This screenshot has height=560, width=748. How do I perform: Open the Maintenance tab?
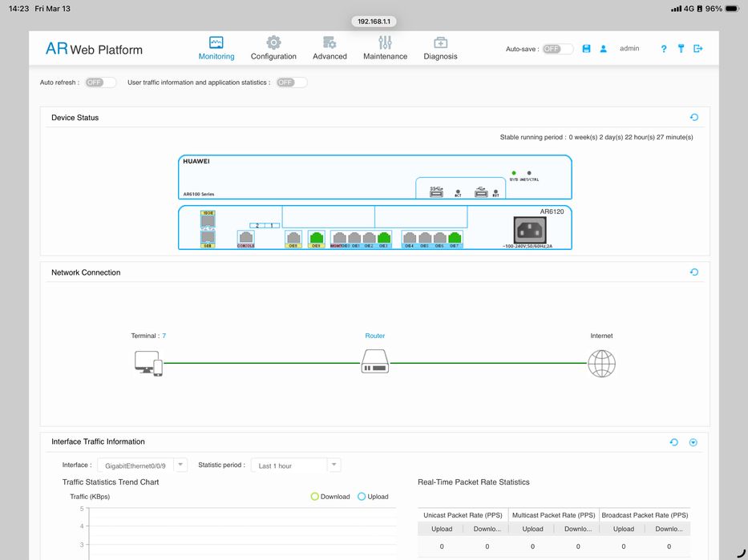[385, 48]
